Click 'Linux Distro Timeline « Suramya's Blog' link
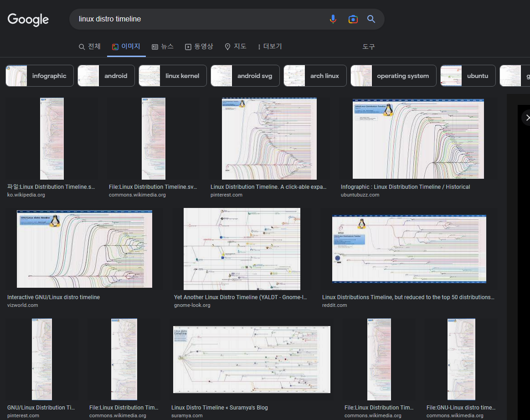The height and width of the screenshot is (420, 530). click(219, 408)
